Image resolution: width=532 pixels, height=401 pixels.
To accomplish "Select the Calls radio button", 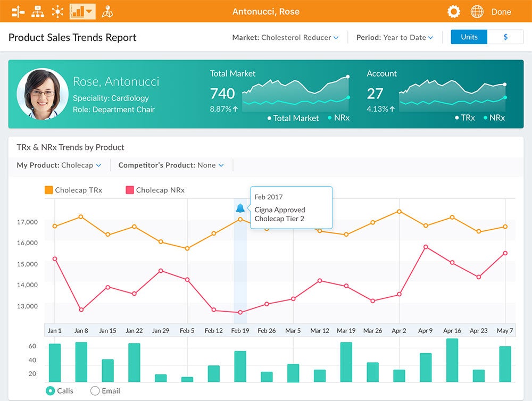I will (x=51, y=391).
